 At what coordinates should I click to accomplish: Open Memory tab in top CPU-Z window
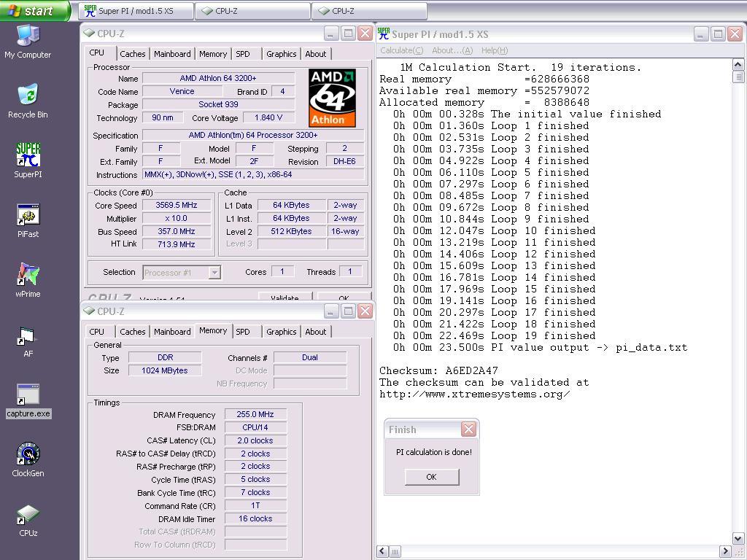[213, 54]
